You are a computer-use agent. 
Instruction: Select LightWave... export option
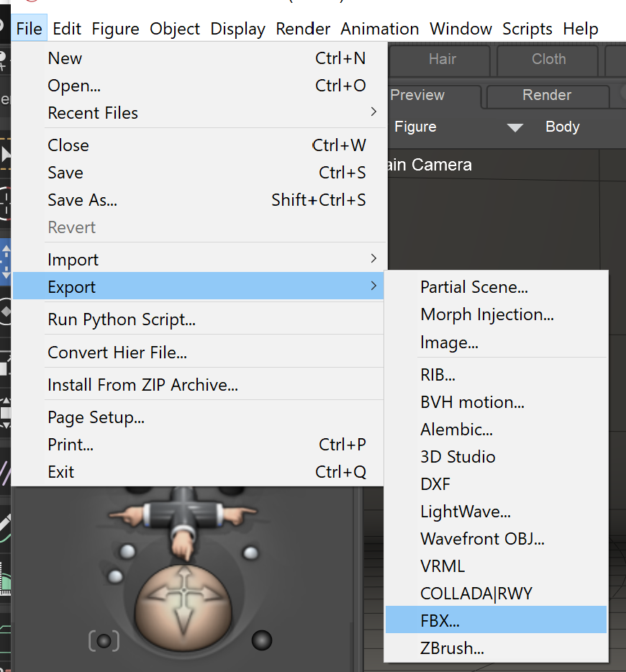pyautogui.click(x=496, y=512)
